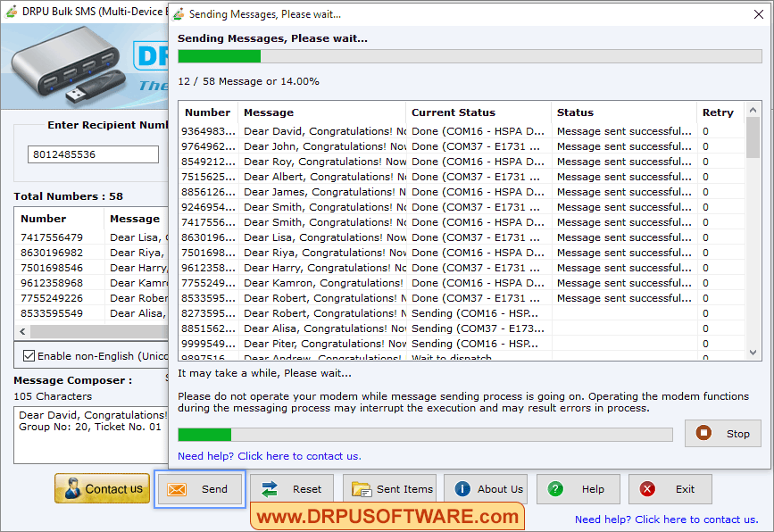Close the Sending Messages dialog
Viewport: 774px width, 532px height.
click(x=759, y=14)
